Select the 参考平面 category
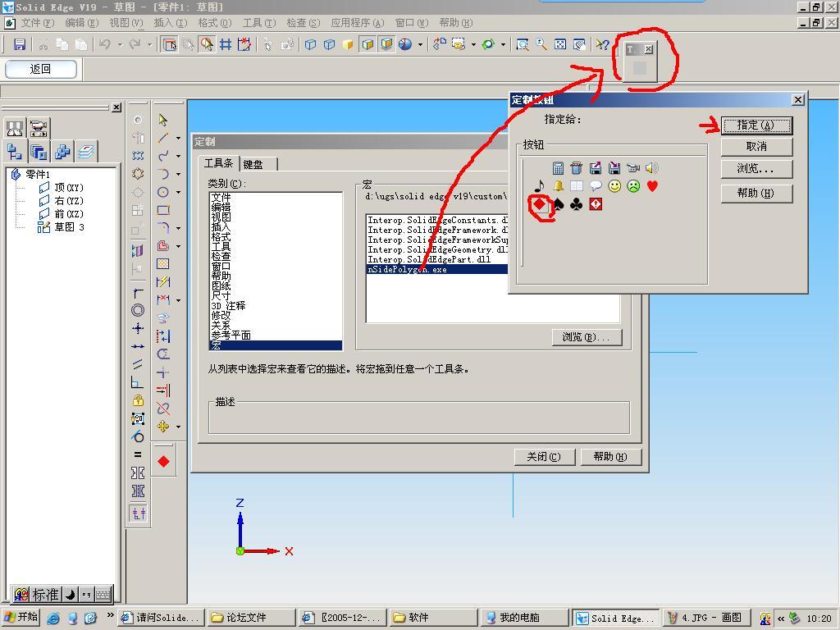This screenshot has height=630, width=840. [231, 336]
